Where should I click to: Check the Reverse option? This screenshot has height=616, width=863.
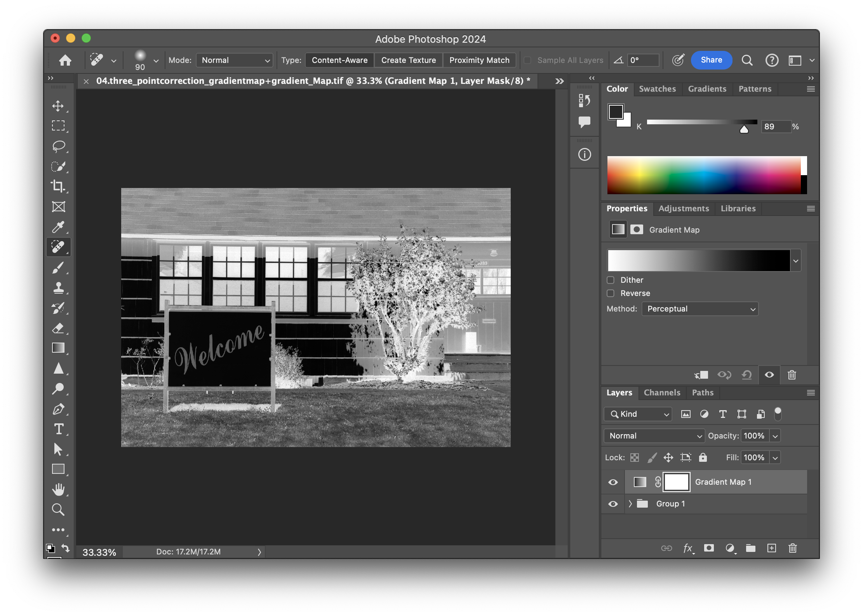tap(611, 293)
